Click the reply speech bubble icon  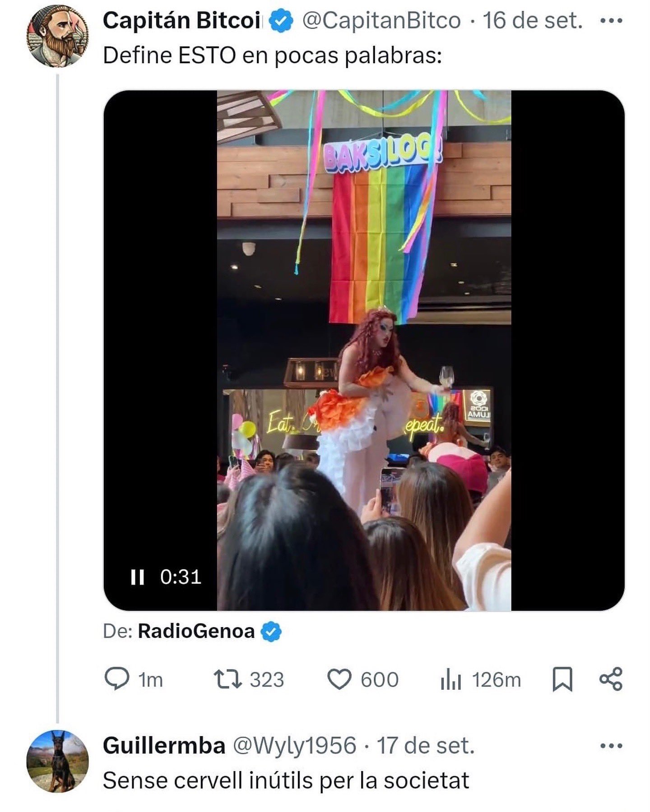pyautogui.click(x=116, y=679)
